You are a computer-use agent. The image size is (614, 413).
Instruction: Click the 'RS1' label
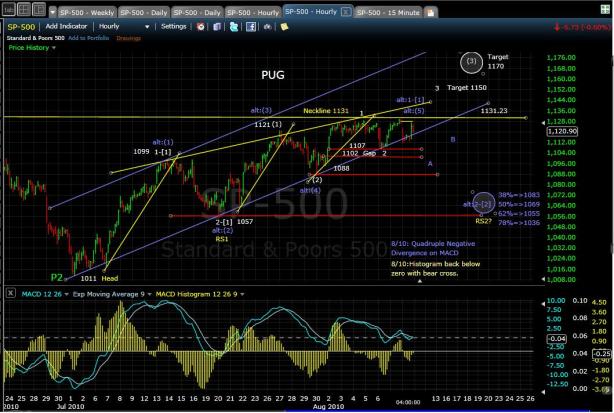[x=222, y=239]
